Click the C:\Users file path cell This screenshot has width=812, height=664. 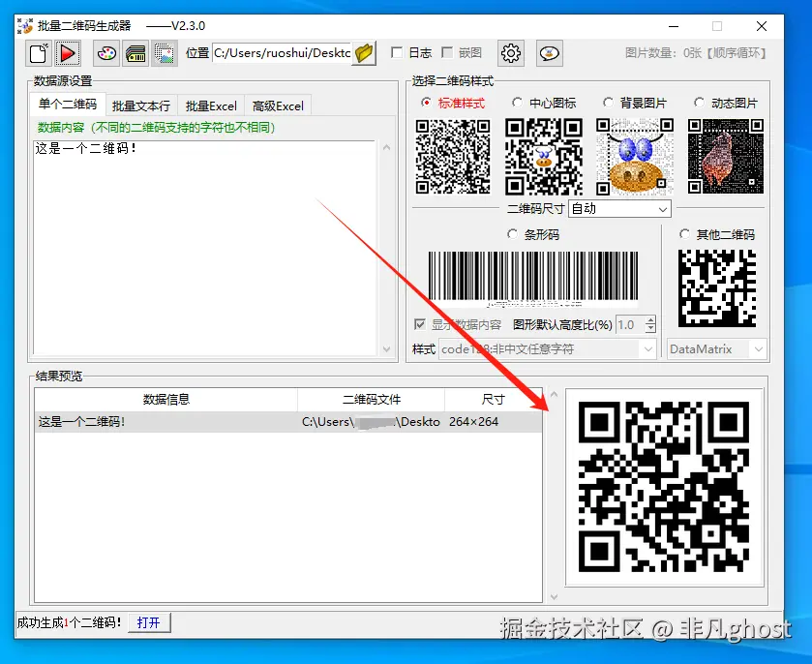pos(371,422)
